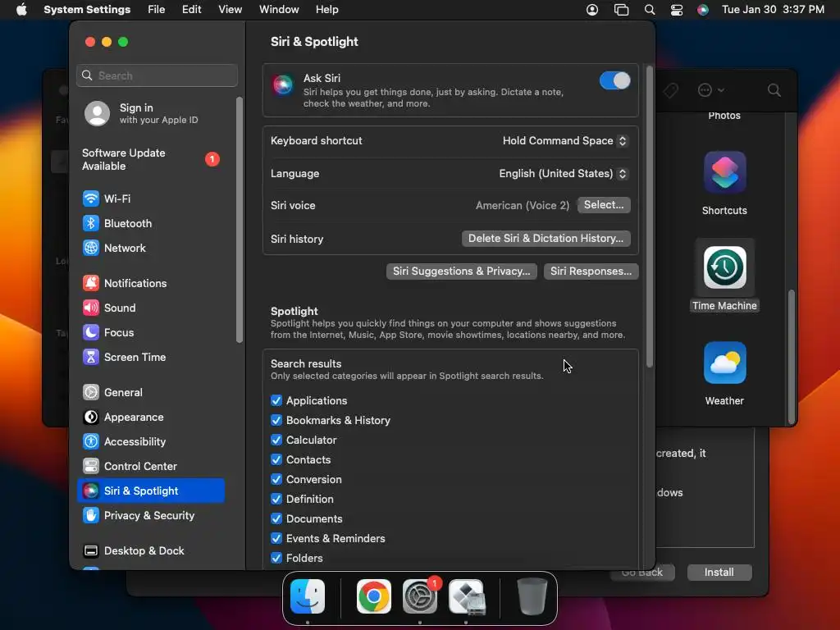Open Appearance settings pane
Viewport: 840px width, 630px height.
pos(151,418)
